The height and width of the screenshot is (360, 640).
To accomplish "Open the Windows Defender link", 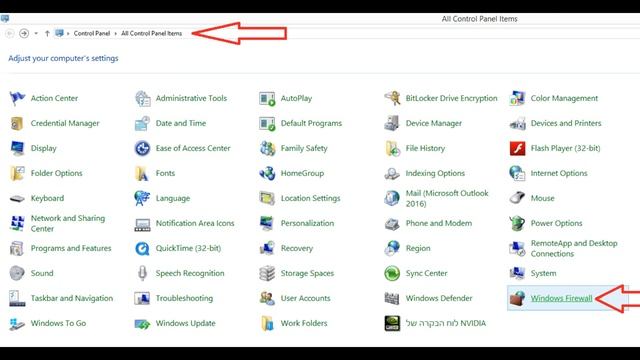I will (x=439, y=298).
